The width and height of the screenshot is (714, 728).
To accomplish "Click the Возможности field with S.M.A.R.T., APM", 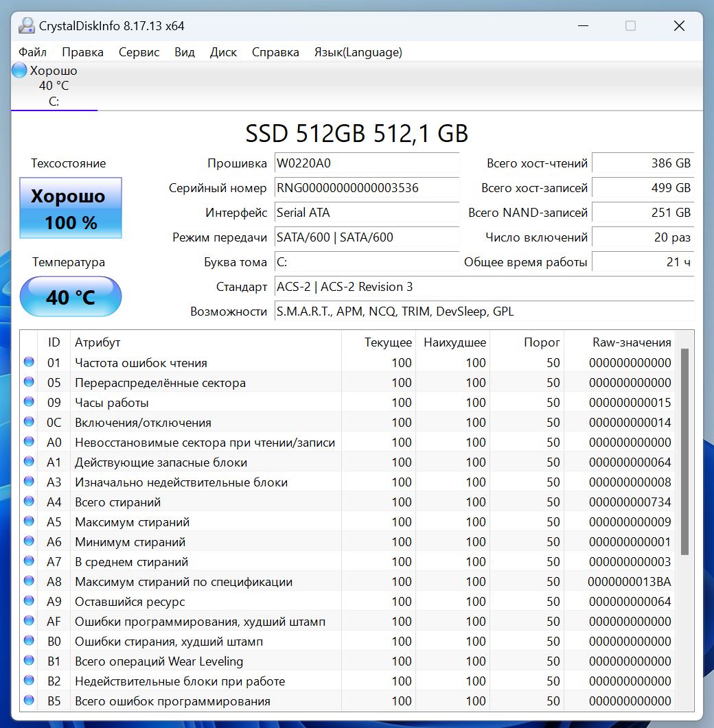I will (x=485, y=312).
